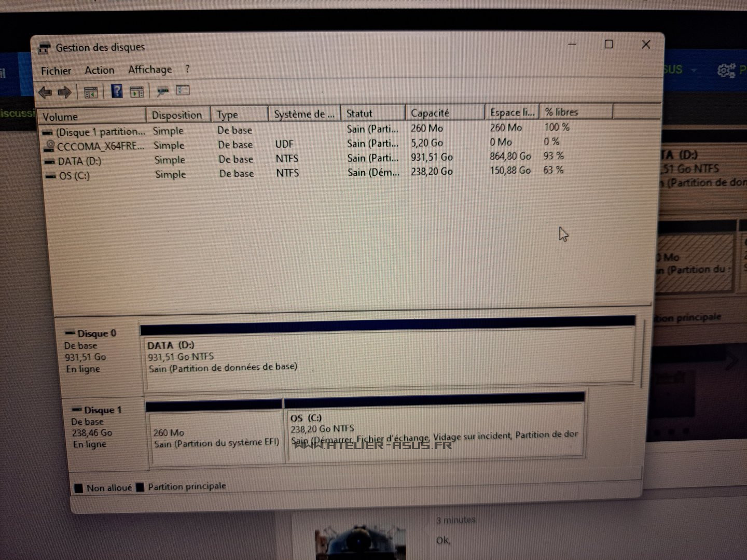Select the 260 Mo EFI system partition block

(216, 438)
